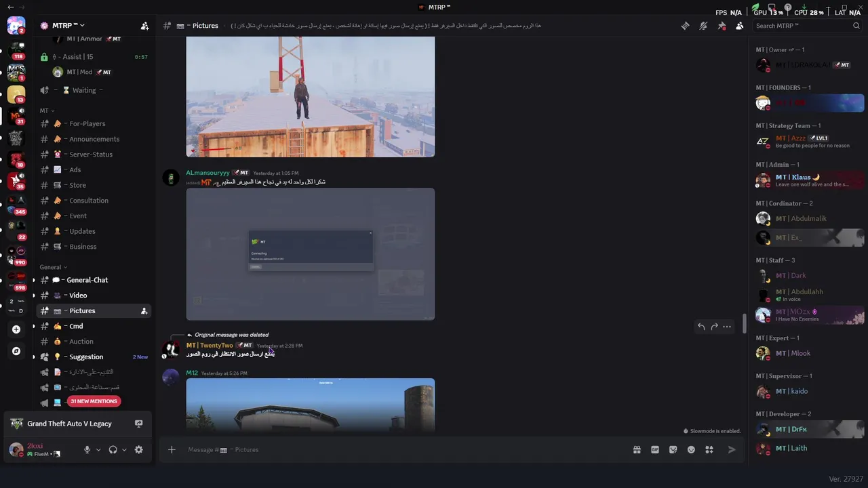
Task: Click plus attachment button in message bar
Action: (x=172, y=449)
